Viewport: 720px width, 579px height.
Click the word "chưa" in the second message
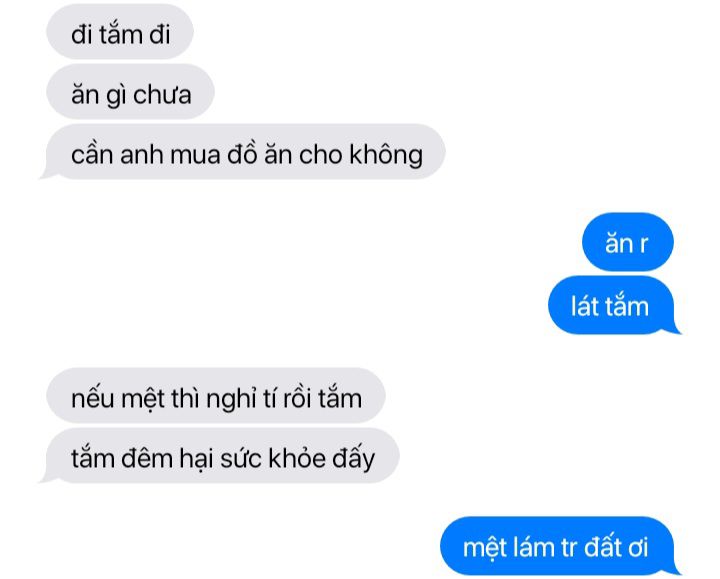162,95
